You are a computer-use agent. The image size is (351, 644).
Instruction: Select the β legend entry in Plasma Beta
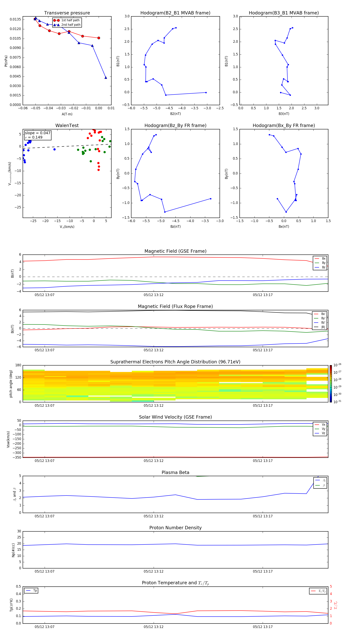pos(320,485)
